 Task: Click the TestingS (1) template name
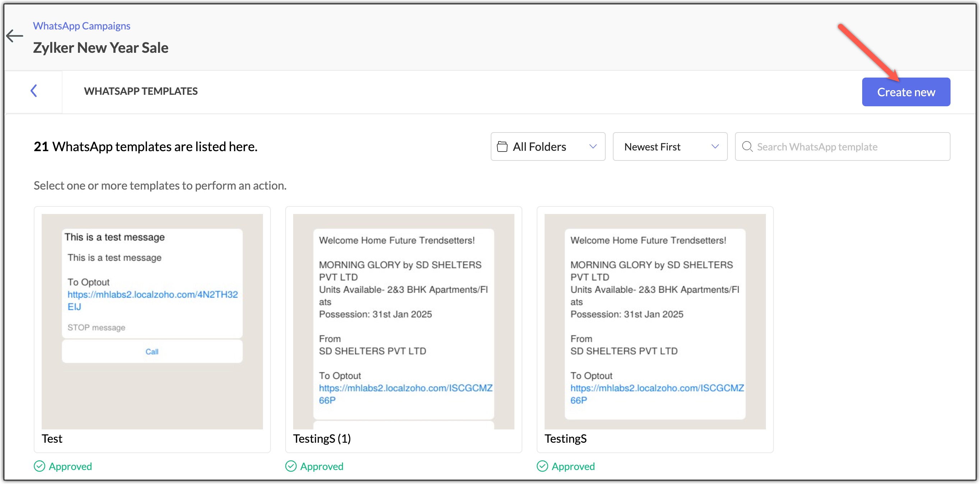(x=322, y=439)
